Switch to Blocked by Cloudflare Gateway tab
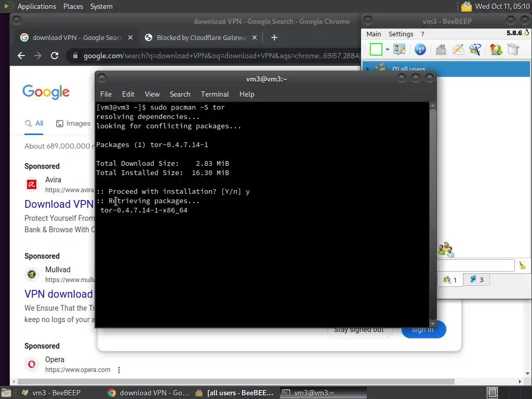Screen dimensions: 532x399 pos(201,37)
